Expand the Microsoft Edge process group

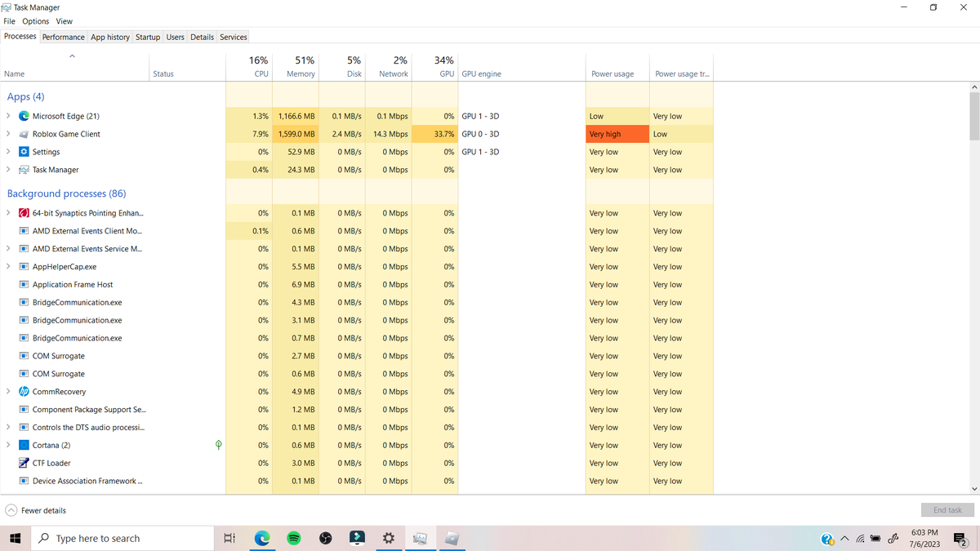(x=8, y=116)
